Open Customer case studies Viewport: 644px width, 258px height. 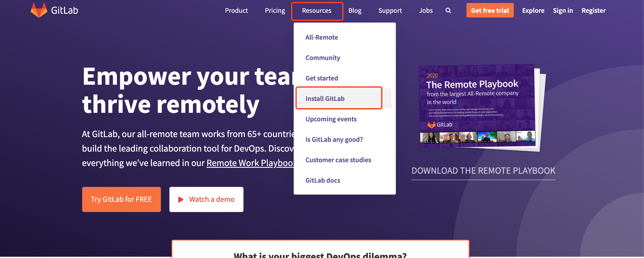tap(338, 160)
